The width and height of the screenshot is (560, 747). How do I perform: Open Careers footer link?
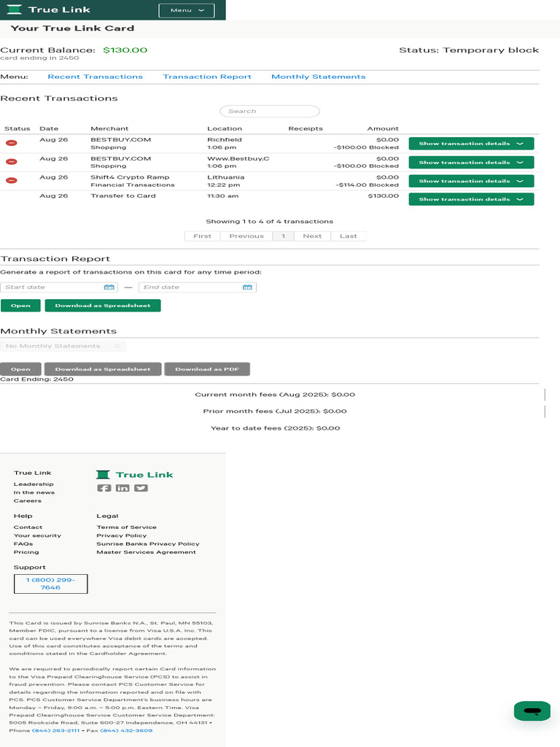[x=28, y=500]
